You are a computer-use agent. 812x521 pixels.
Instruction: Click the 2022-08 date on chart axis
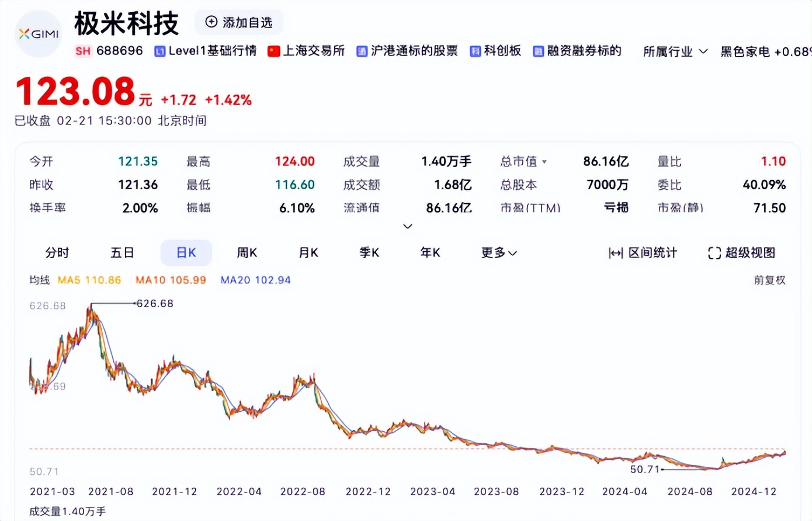303,492
